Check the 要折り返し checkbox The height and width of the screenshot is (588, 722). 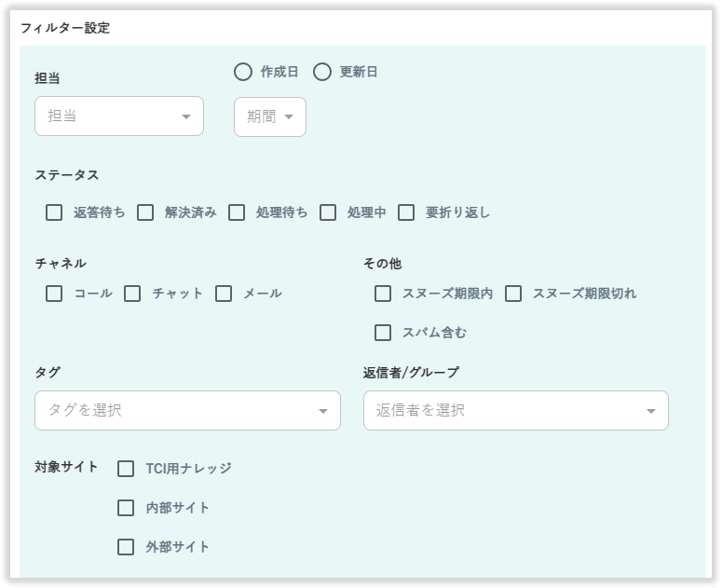(x=406, y=212)
